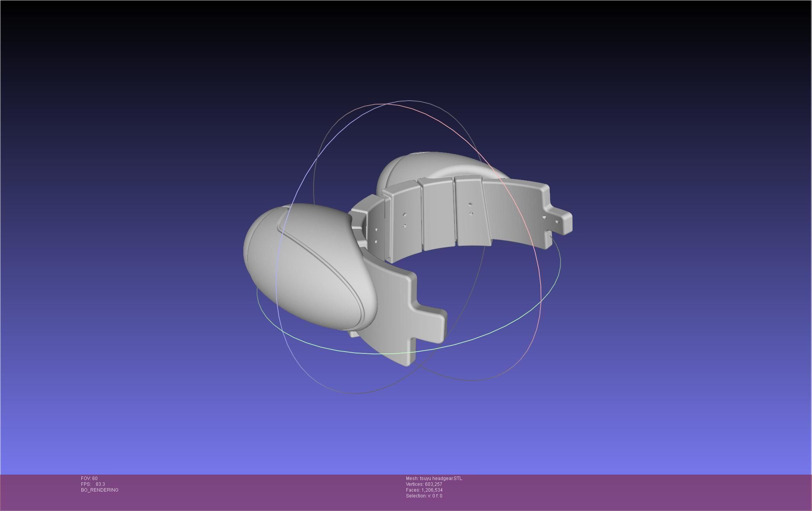Screen dimensions: 812x511
Task: Click the Mesh: tsuyu headgear.STL label
Action: [434, 478]
